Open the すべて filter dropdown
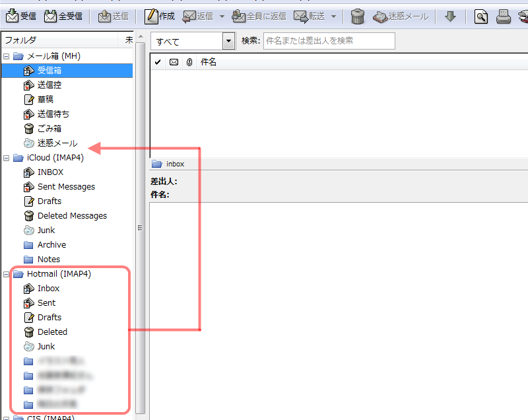Image resolution: width=528 pixels, height=420 pixels. click(x=228, y=41)
